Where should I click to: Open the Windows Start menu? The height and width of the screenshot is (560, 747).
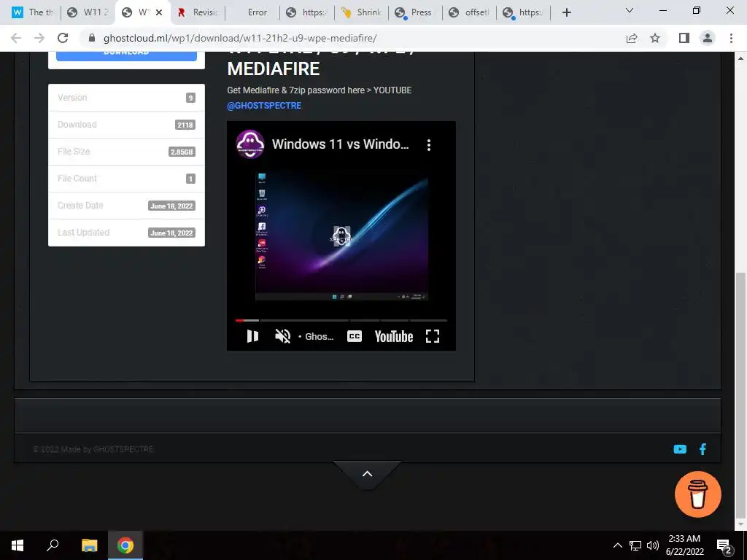[18, 545]
